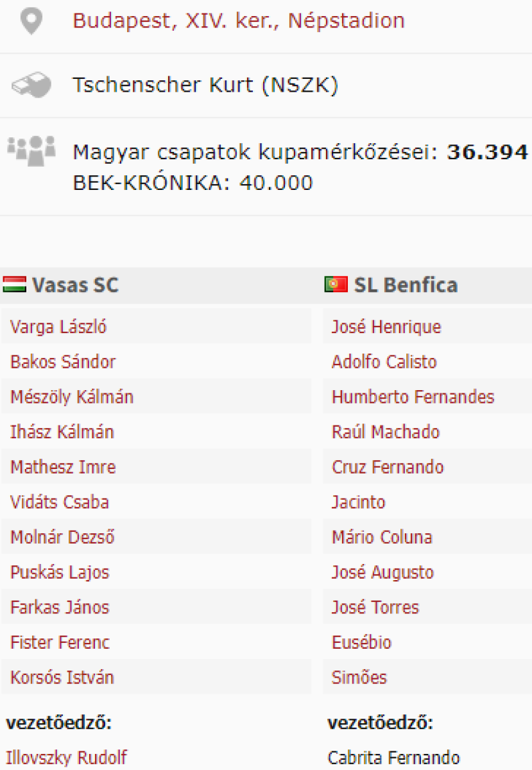Open Eusébio's player profile
Image resolution: width=532 pixels, height=770 pixels.
click(361, 642)
